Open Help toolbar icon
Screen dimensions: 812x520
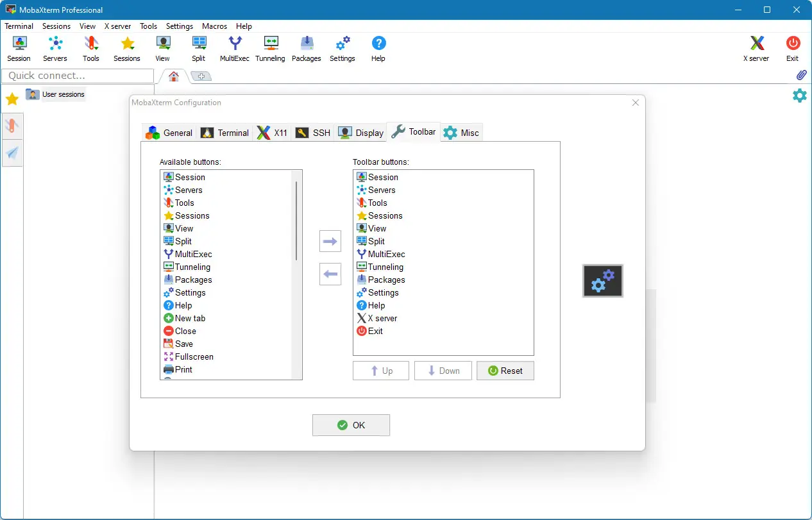pos(378,49)
